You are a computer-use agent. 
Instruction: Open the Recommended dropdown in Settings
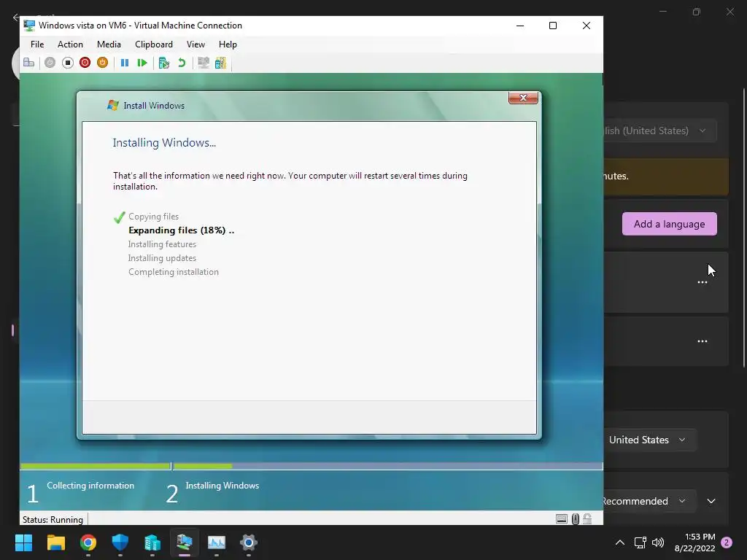pyautogui.click(x=650, y=501)
